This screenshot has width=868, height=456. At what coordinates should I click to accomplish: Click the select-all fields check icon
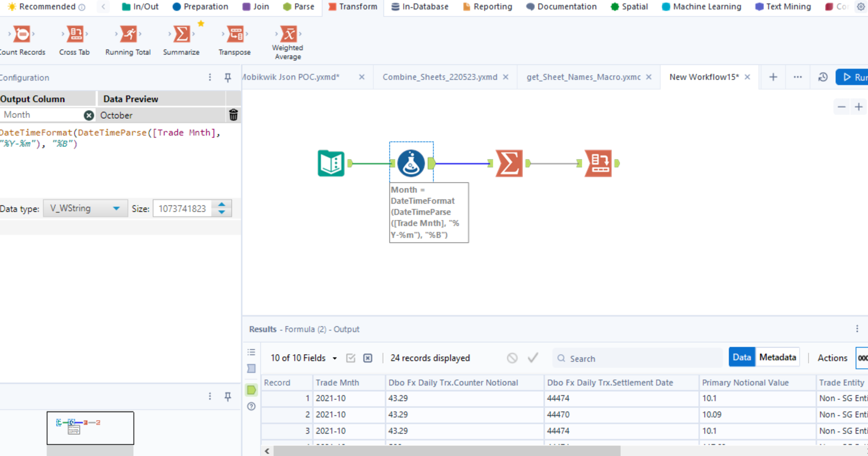point(350,358)
